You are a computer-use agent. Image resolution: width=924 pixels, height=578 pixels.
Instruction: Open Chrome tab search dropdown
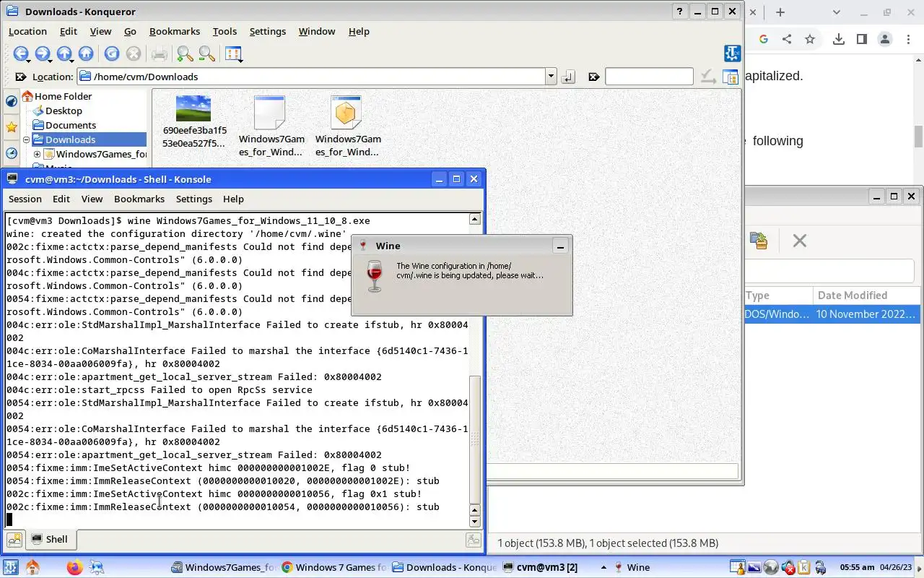pos(836,12)
